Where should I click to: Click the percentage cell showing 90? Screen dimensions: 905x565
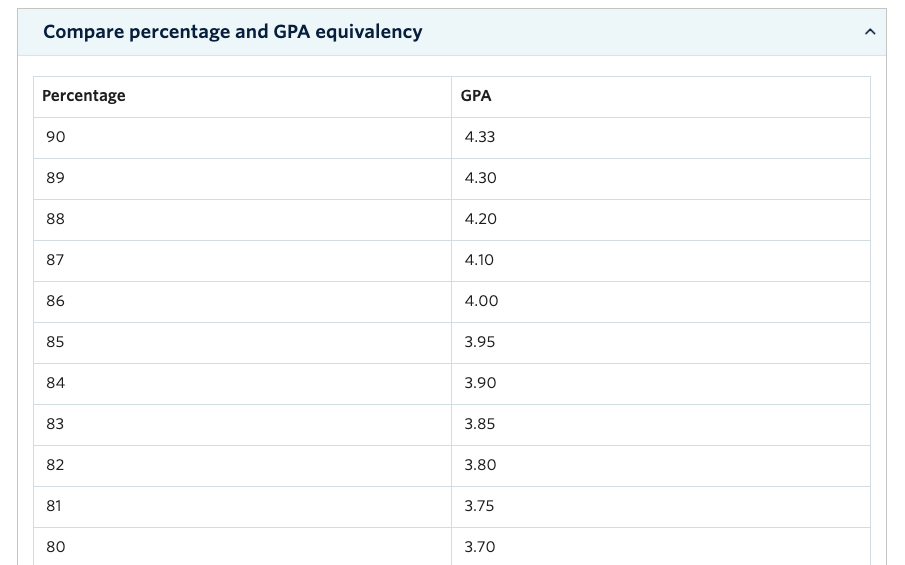242,138
